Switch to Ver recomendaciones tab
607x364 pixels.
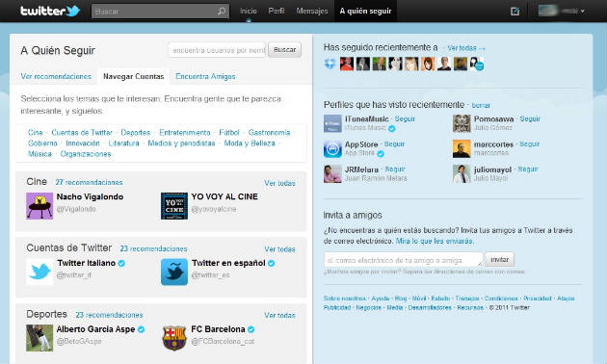56,76
